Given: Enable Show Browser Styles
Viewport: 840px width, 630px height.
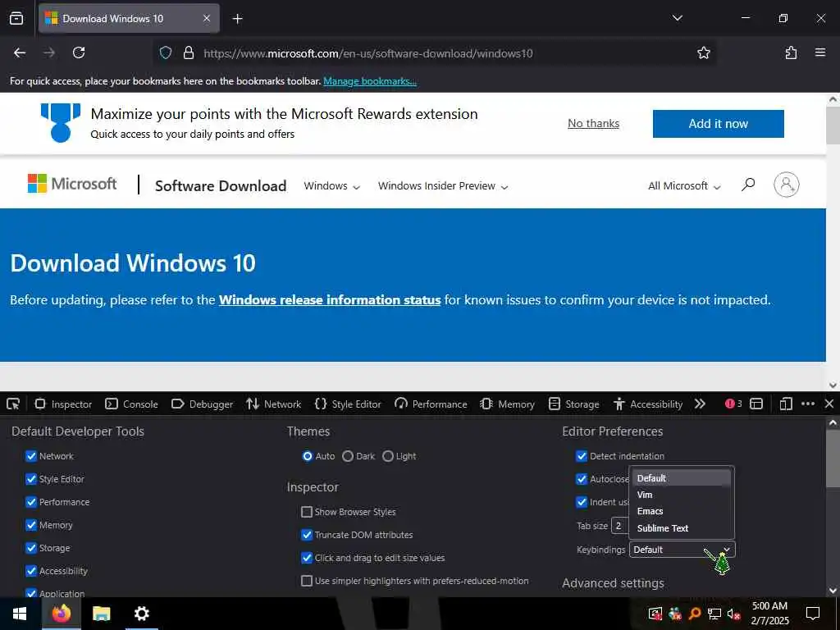Looking at the screenshot, I should [x=307, y=512].
